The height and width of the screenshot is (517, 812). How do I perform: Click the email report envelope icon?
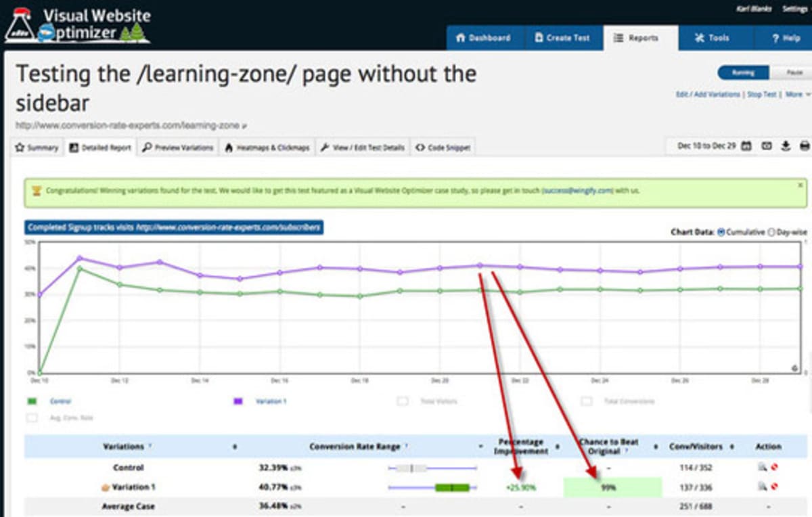pos(767,146)
